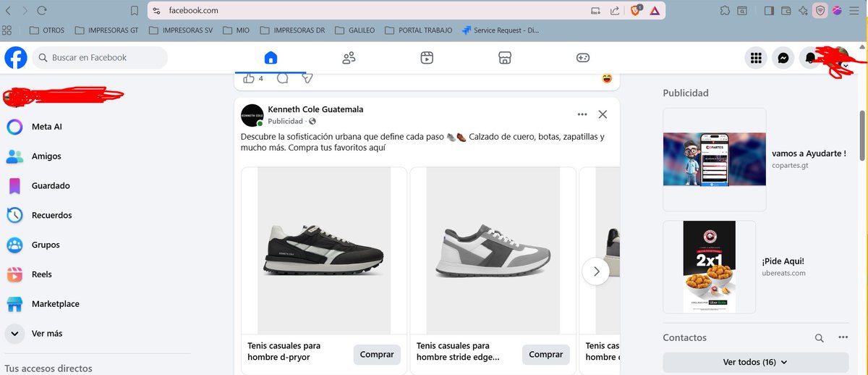Click Comprar for Tenis casuales d-pryor
Image resolution: width=868 pixels, height=375 pixels.
click(377, 355)
